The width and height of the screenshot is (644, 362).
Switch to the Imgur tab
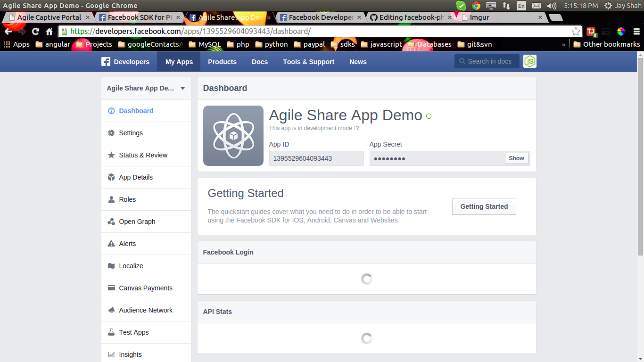501,17
